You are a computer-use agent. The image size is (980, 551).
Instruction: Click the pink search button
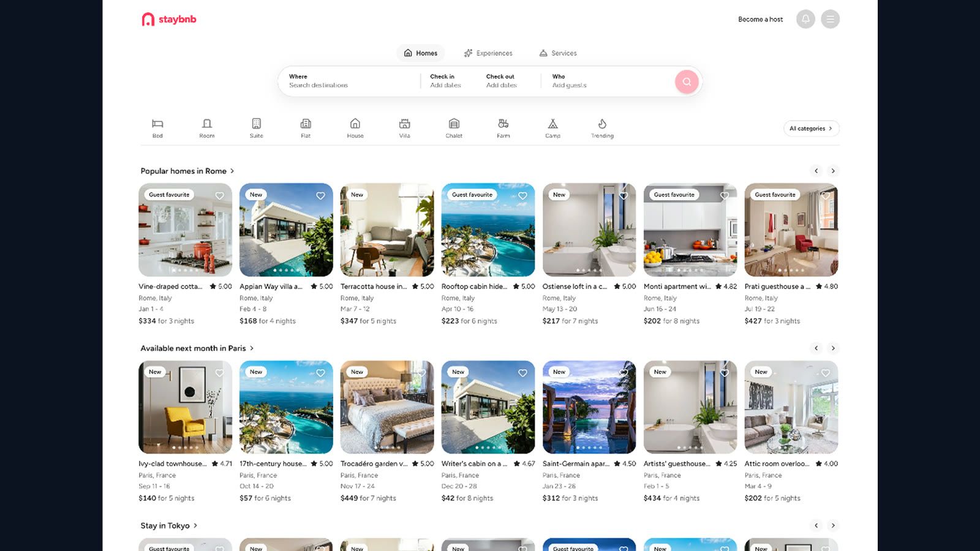pyautogui.click(x=687, y=81)
